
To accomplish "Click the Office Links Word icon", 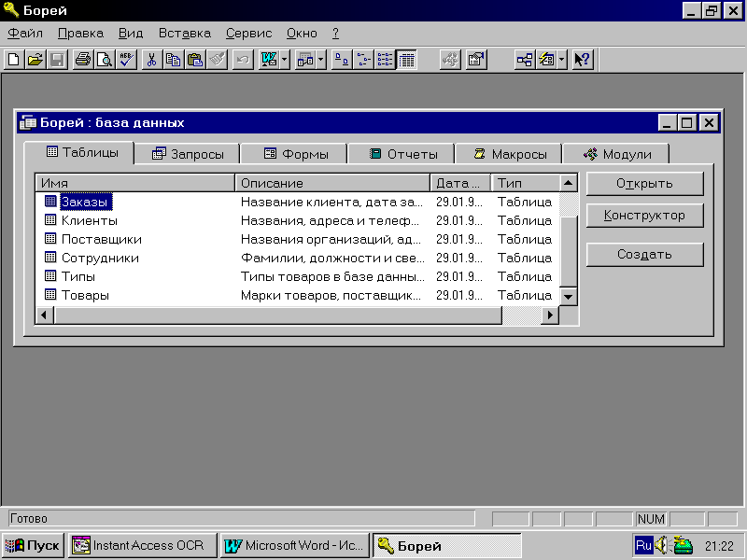I will [269, 60].
